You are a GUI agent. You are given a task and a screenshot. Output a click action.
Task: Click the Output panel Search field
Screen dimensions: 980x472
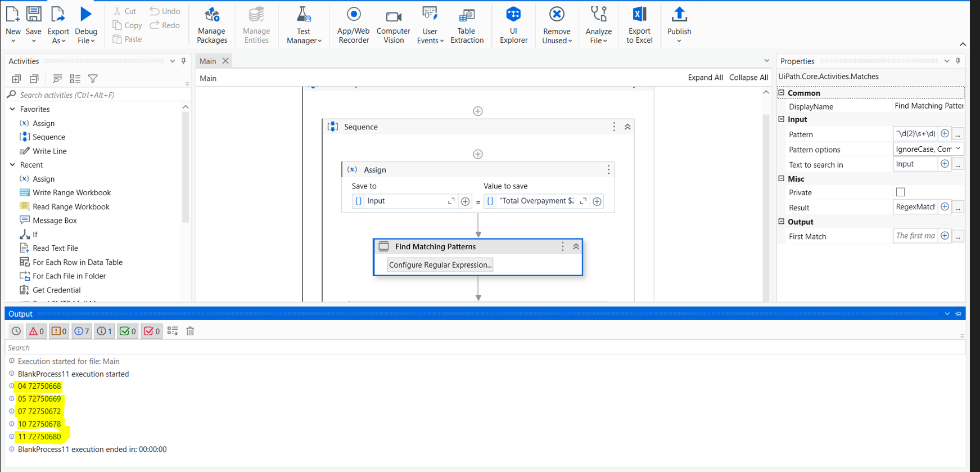coord(485,348)
